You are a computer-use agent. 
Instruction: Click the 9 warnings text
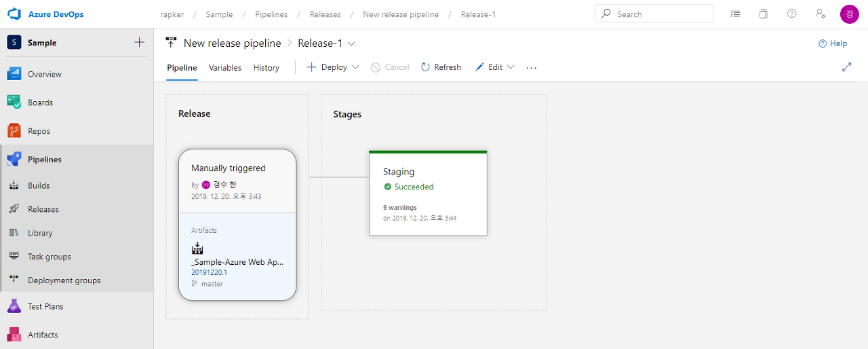(x=400, y=208)
